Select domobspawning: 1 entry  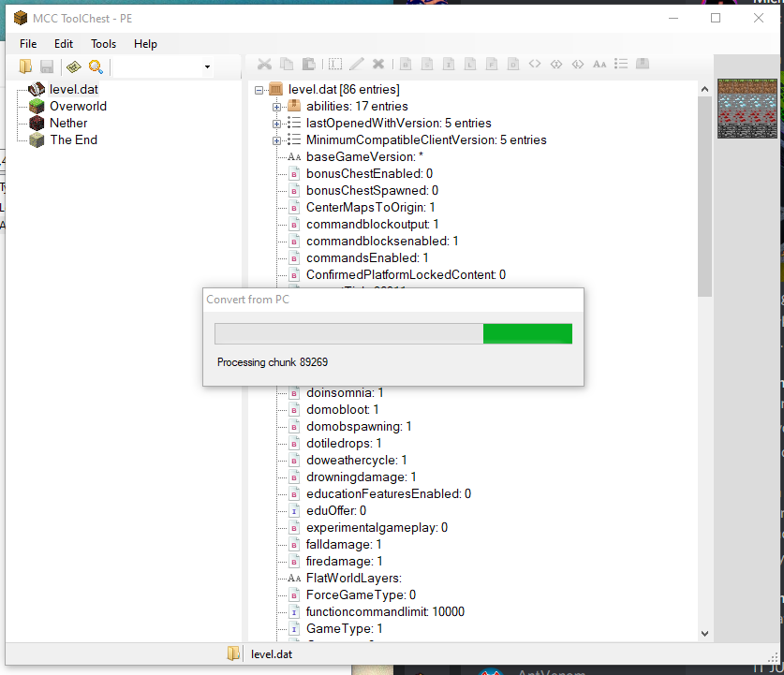coord(359,427)
